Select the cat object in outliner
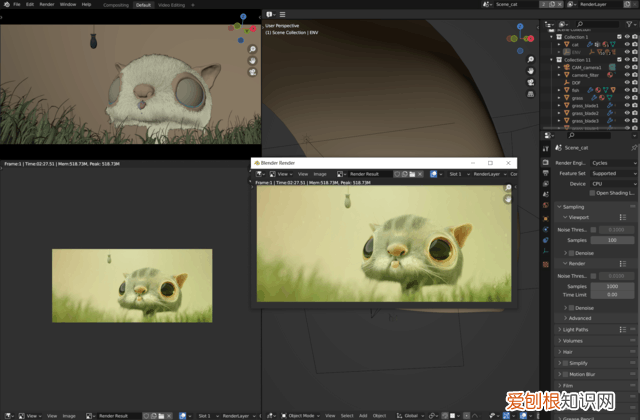This screenshot has width=640, height=420. [x=573, y=45]
